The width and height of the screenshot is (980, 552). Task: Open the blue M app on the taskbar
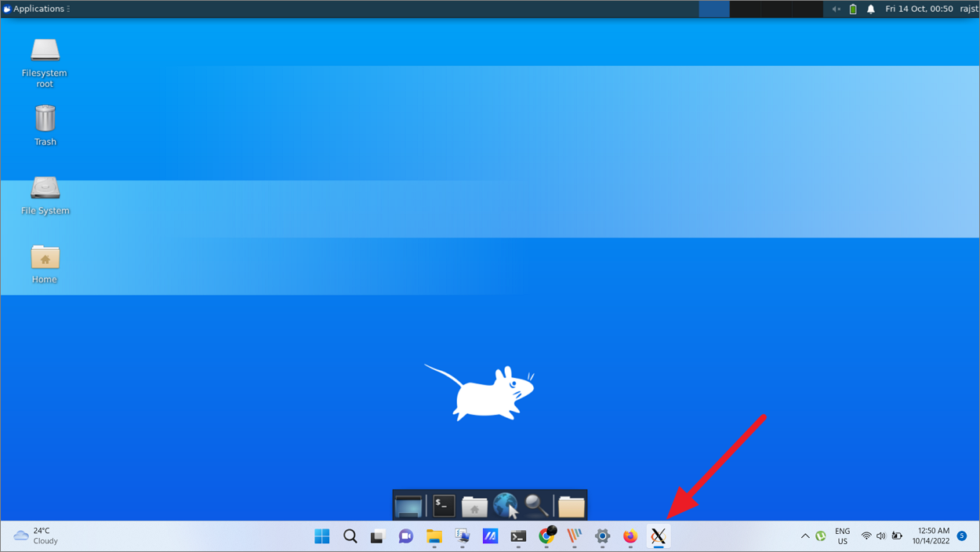point(490,536)
